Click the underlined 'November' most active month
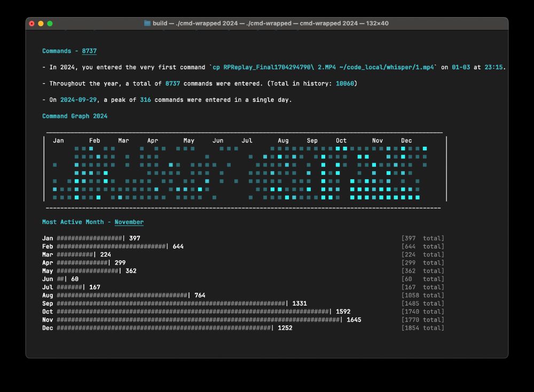Viewport: 534px width, 392px height. click(x=129, y=222)
